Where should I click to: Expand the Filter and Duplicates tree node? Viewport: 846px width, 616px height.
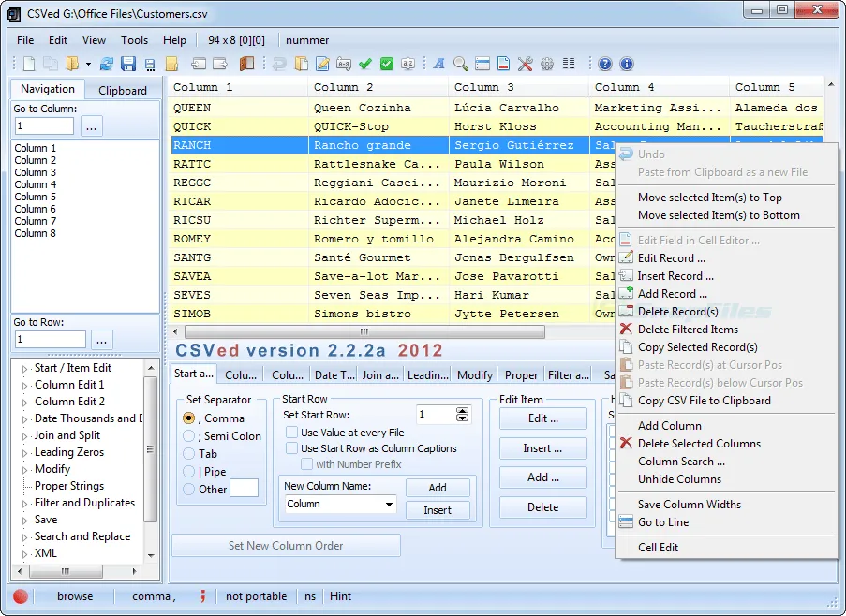click(24, 504)
